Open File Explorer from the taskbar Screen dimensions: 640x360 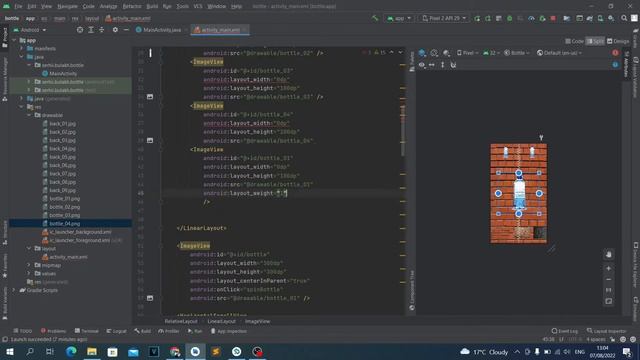pyautogui.click(x=92, y=351)
